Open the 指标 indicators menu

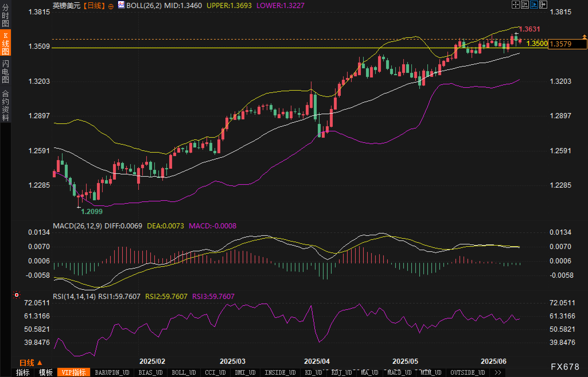(23, 372)
